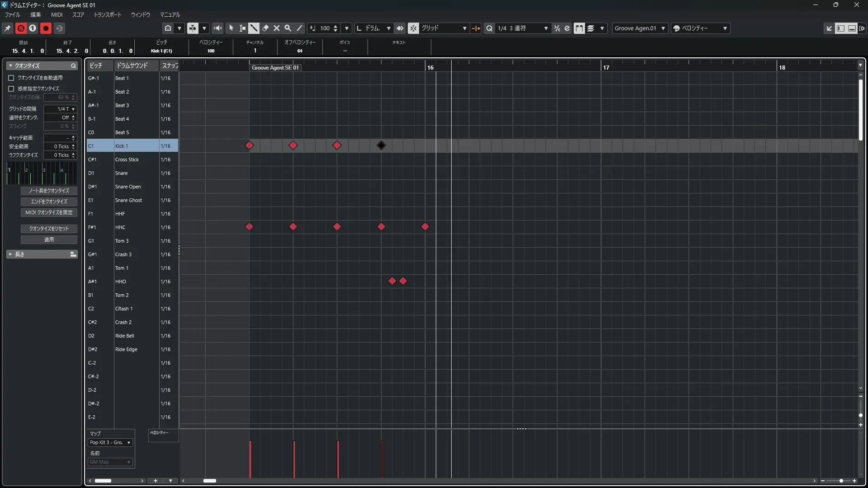The width and height of the screenshot is (868, 488).
Task: Select the Eraser tool in toolbar
Action: [x=265, y=28]
